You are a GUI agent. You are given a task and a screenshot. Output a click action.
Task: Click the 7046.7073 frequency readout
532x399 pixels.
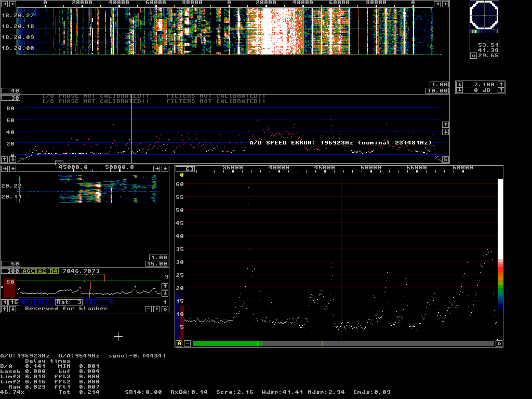pos(81,271)
